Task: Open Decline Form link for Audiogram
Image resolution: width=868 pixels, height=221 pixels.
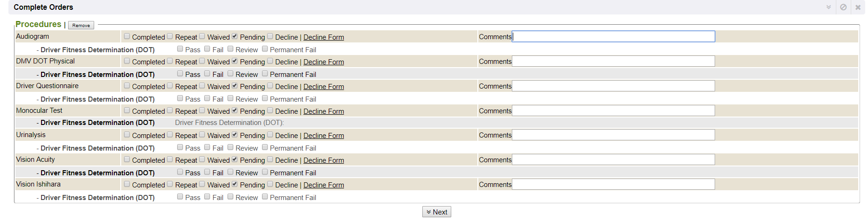Action: pyautogui.click(x=324, y=37)
